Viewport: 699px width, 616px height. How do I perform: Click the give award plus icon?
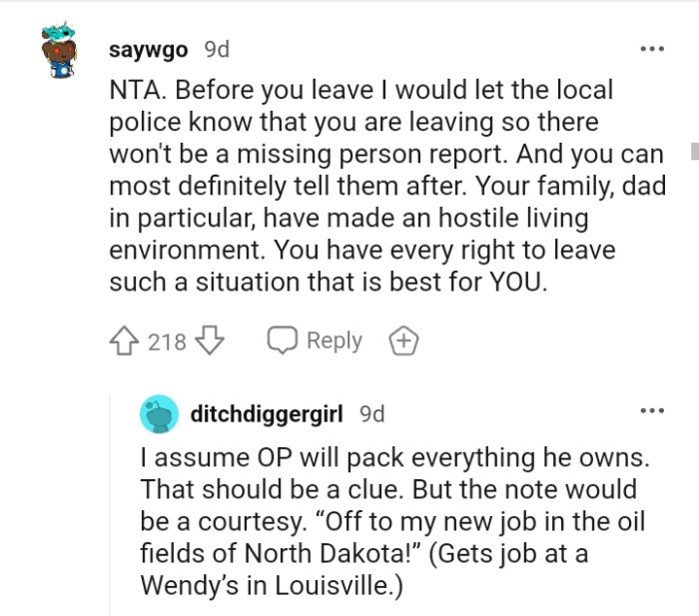403,341
